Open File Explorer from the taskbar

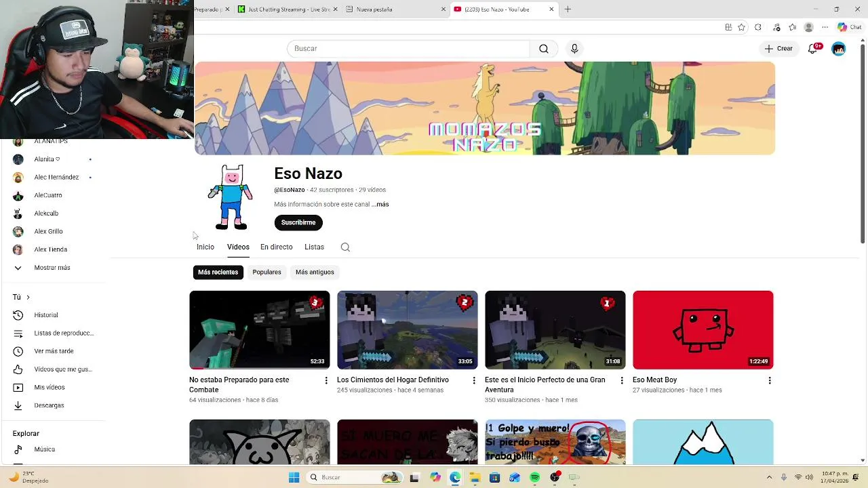click(475, 478)
